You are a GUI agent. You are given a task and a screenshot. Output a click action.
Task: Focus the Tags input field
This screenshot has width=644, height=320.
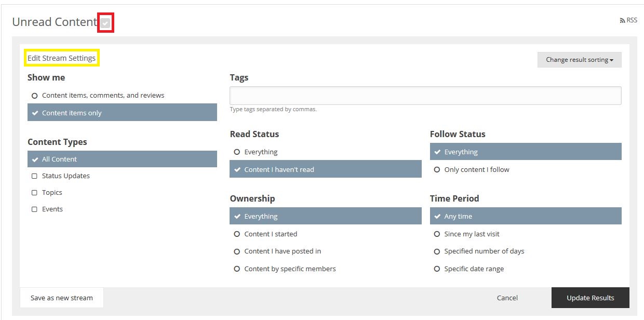425,96
